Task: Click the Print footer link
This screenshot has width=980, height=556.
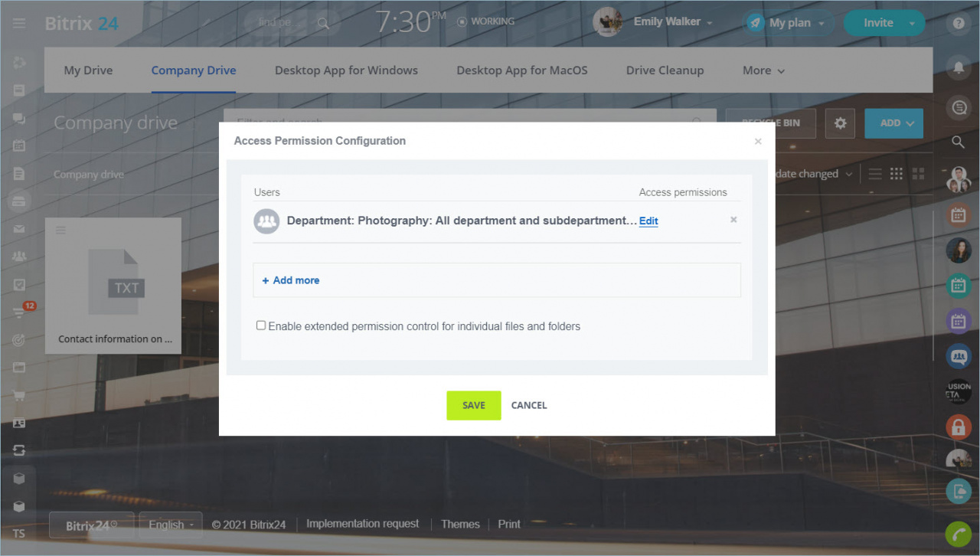Action: tap(509, 524)
